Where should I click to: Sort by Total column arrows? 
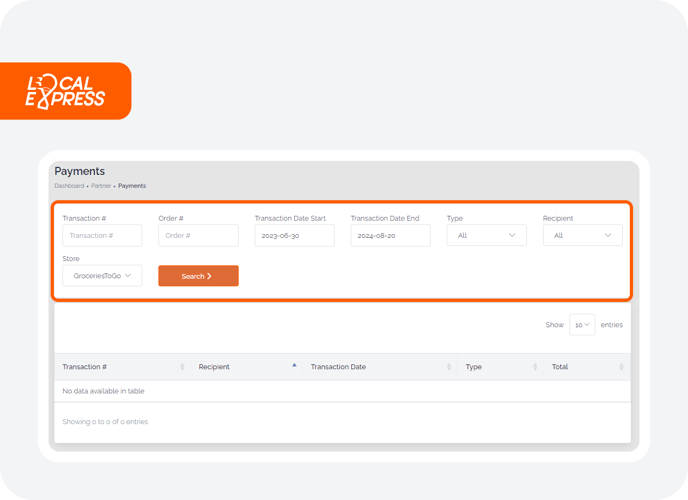coord(621,367)
